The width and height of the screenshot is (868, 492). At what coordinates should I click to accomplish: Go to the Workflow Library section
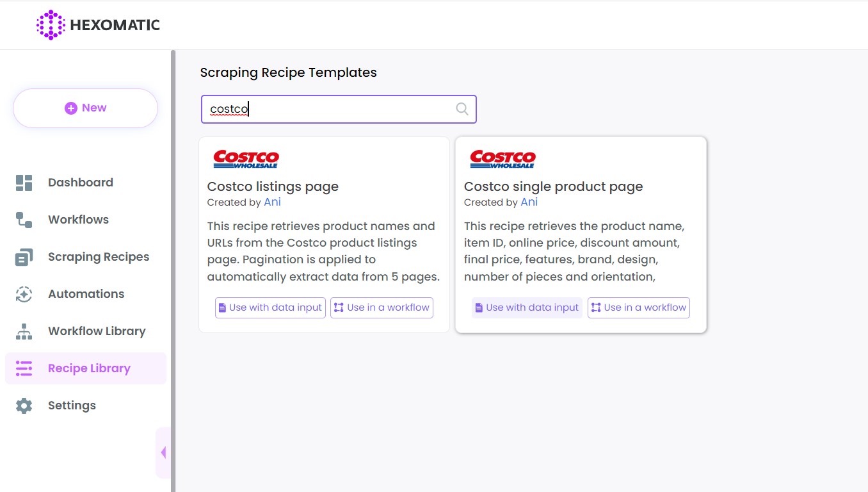[97, 331]
